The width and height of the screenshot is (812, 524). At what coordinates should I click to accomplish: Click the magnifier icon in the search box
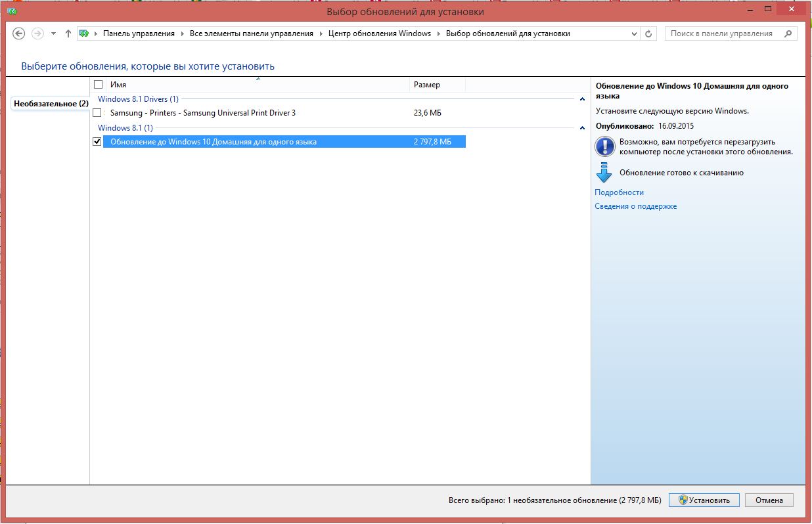pos(788,33)
